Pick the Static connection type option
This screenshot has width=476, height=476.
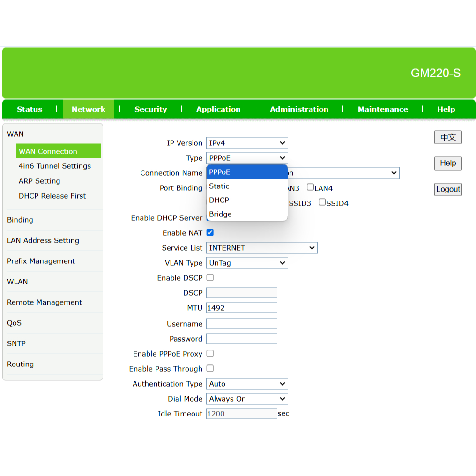[219, 186]
